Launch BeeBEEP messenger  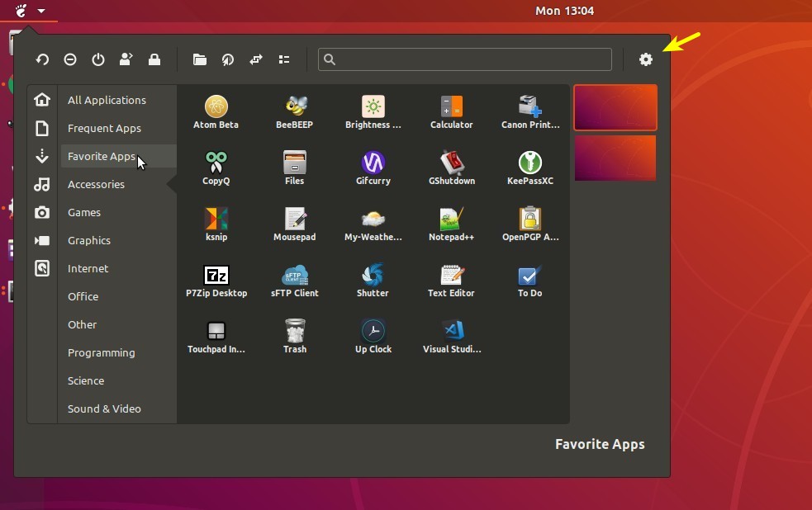click(x=294, y=111)
